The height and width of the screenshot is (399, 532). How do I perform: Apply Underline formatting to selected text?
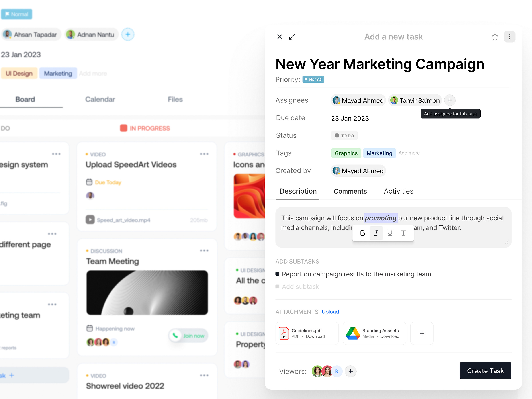tap(390, 233)
